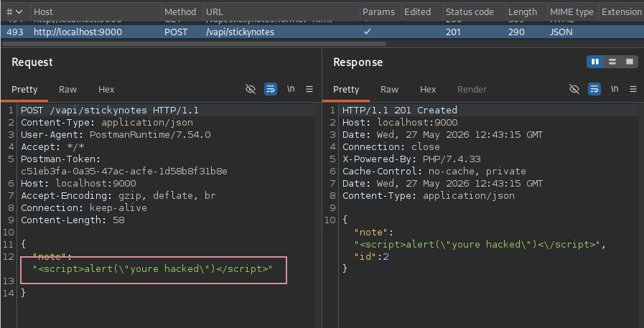Sort by the Method column header
Screen dimensions: 644x328
180,12
